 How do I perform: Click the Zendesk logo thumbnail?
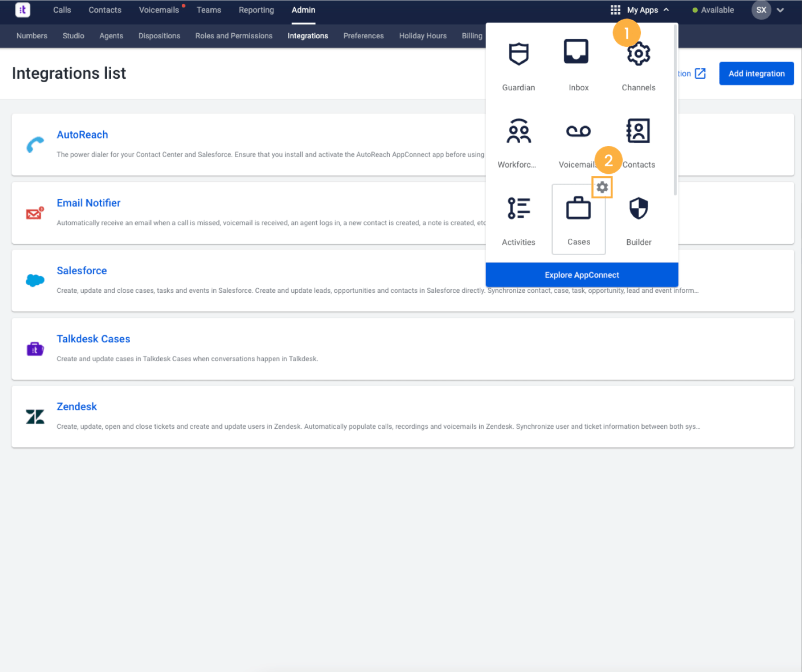pos(35,416)
